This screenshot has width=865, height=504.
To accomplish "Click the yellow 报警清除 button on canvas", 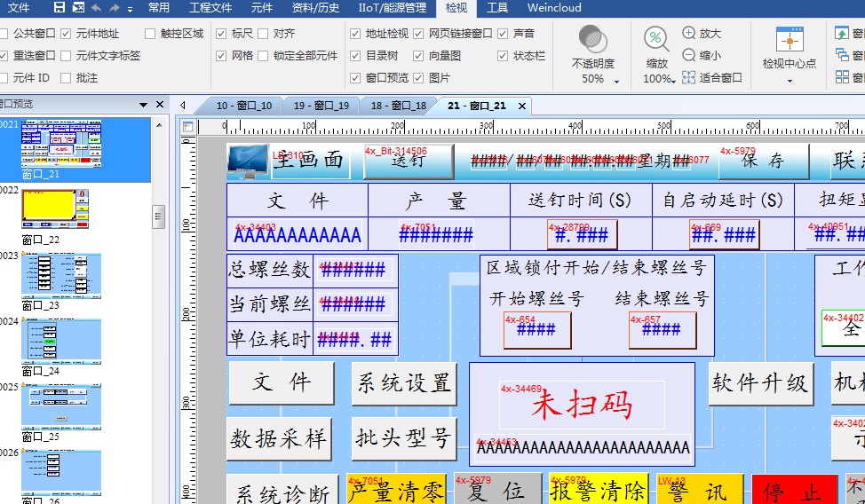I will pos(597,491).
